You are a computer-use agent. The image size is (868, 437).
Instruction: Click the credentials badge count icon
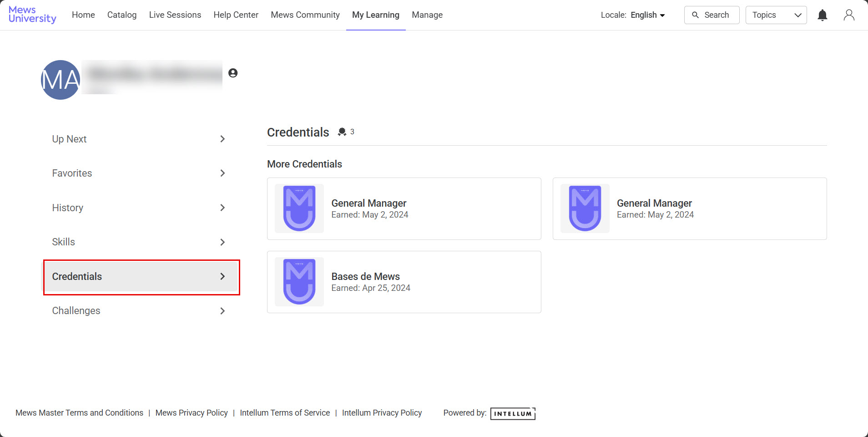point(342,132)
